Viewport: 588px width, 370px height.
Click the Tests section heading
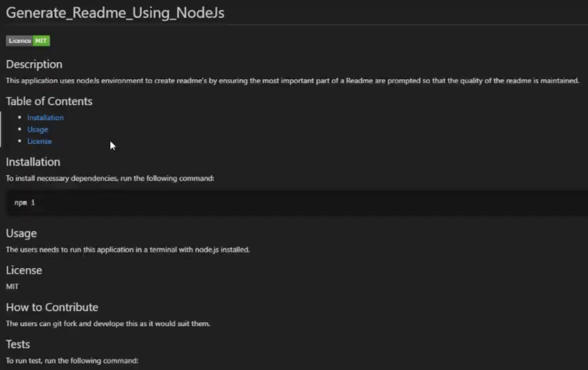pos(18,344)
